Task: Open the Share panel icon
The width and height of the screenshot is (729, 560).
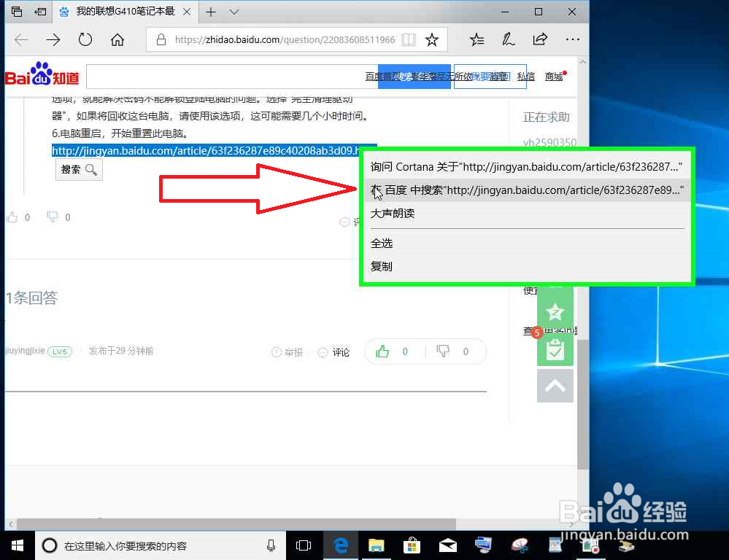Action: (x=539, y=39)
